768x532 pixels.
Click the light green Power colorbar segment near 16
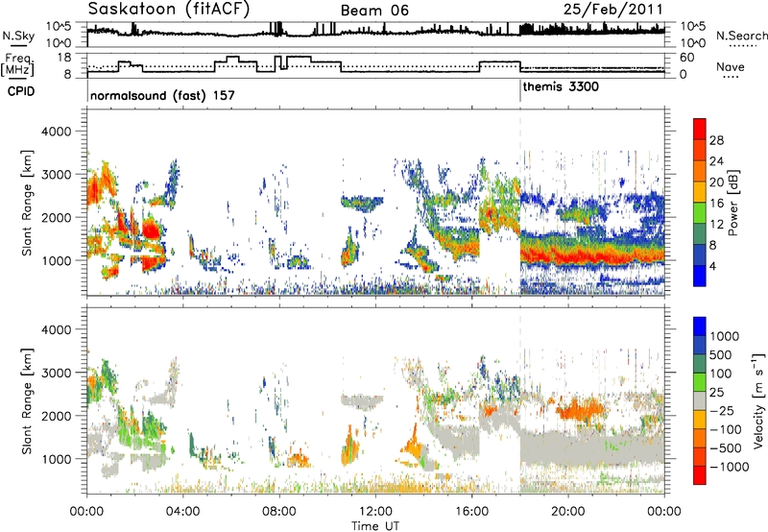[700, 212]
